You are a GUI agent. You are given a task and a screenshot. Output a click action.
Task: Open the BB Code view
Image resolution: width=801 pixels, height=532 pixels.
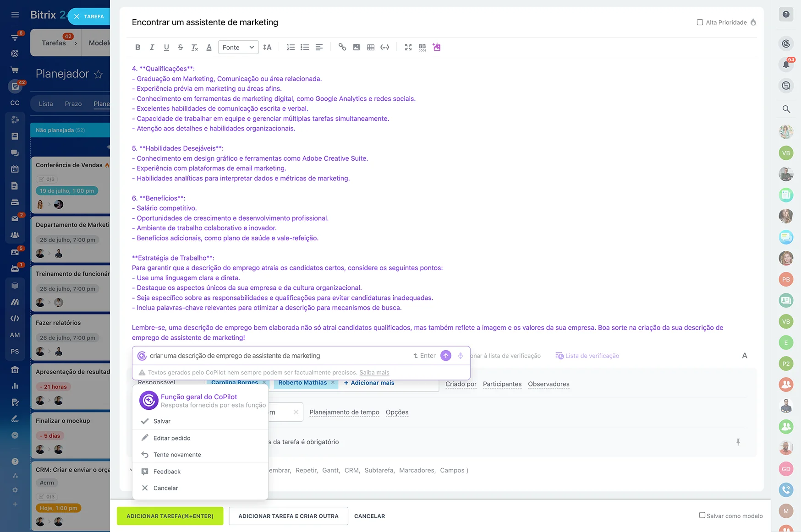tap(422, 47)
